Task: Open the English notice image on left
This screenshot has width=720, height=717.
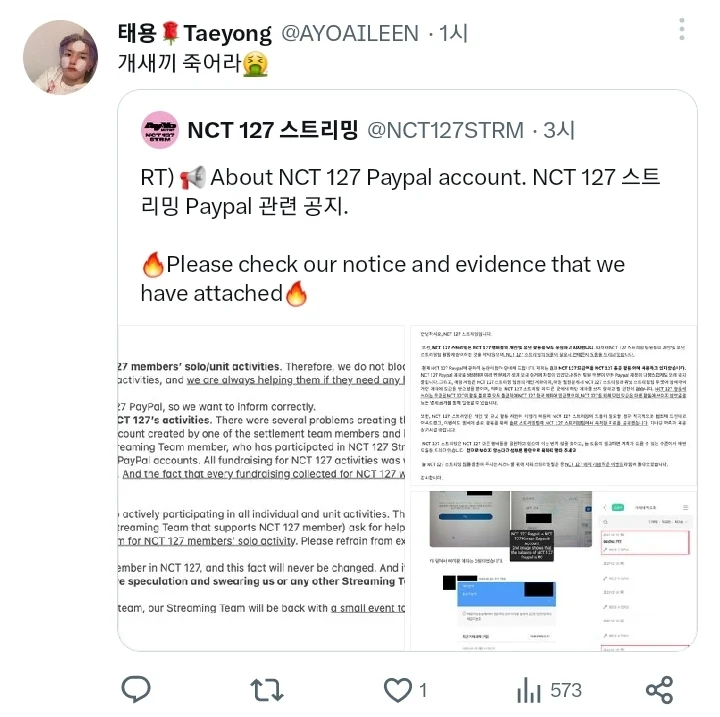Action: [x=261, y=488]
